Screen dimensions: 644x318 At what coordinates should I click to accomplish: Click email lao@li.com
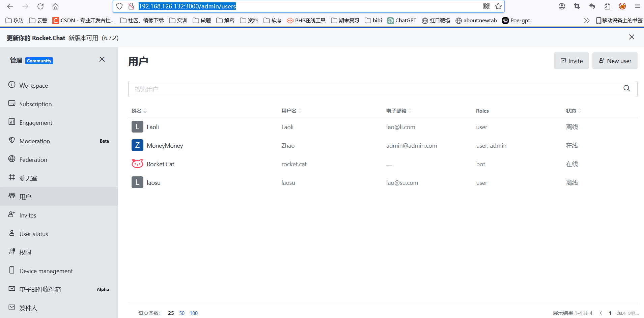coord(400,127)
